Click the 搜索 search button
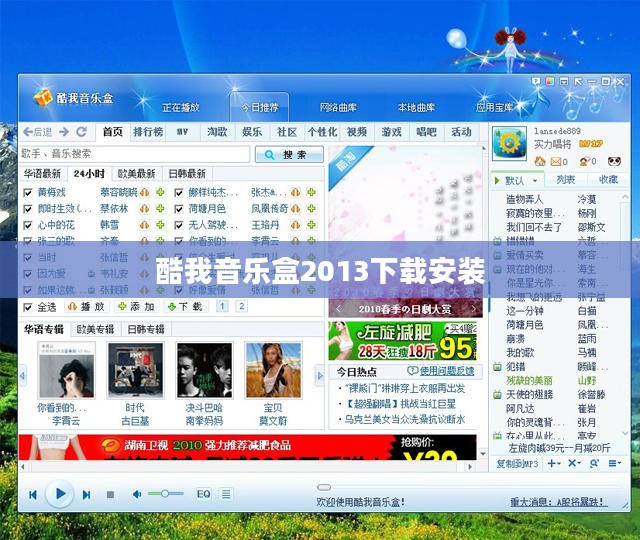 (x=289, y=155)
